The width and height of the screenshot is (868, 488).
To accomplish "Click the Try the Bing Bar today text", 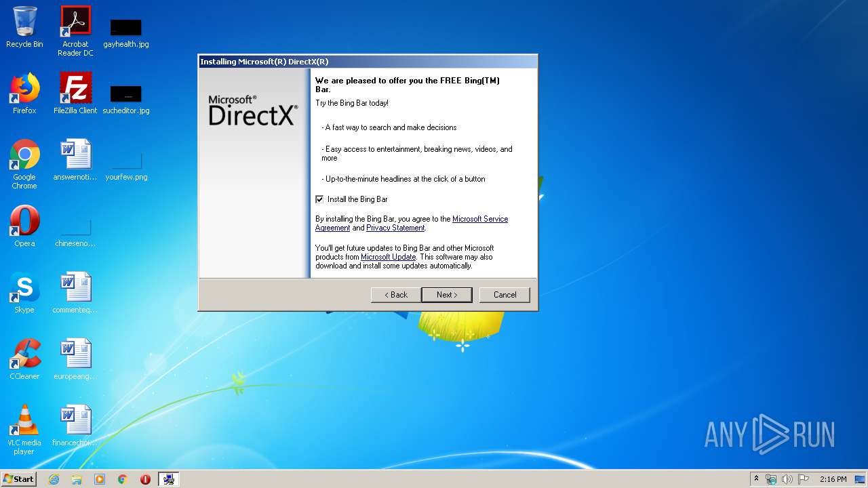I will pyautogui.click(x=352, y=103).
